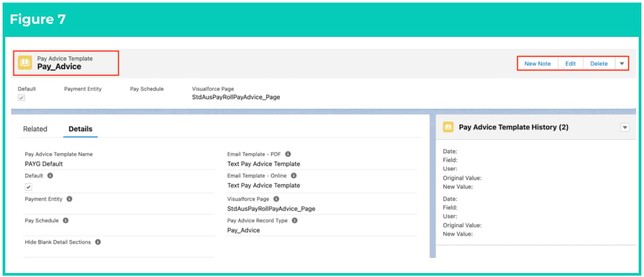Click the New Note button

[x=537, y=63]
